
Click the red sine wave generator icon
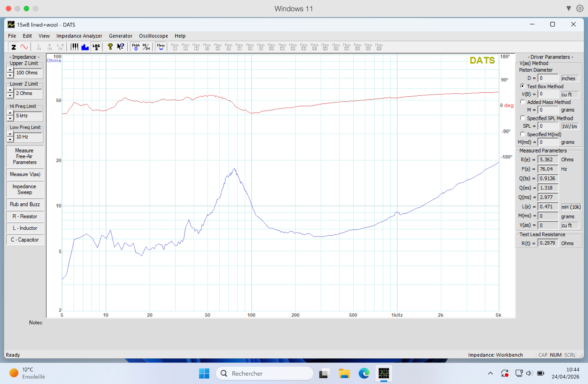24,47
